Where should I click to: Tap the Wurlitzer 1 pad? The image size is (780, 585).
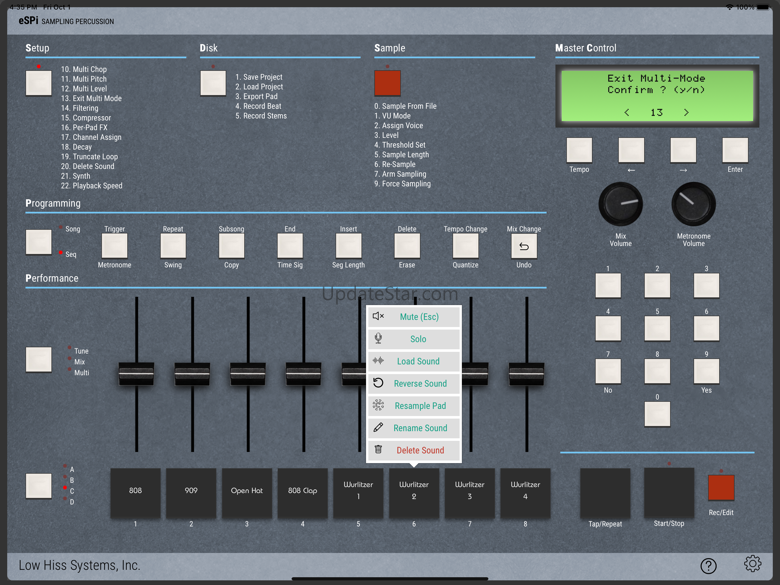pyautogui.click(x=358, y=493)
